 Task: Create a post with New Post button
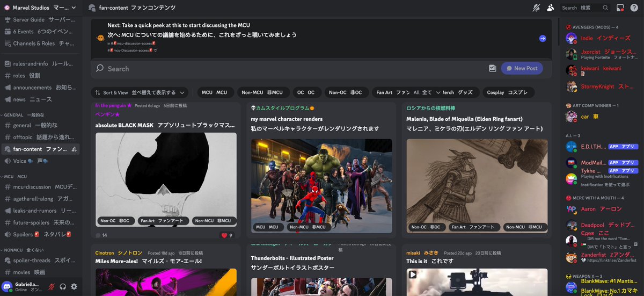tap(522, 68)
